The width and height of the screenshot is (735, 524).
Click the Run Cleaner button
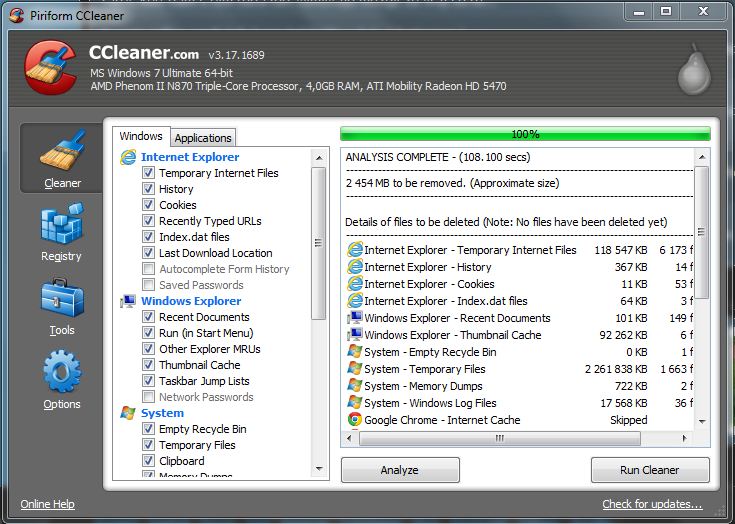point(650,470)
